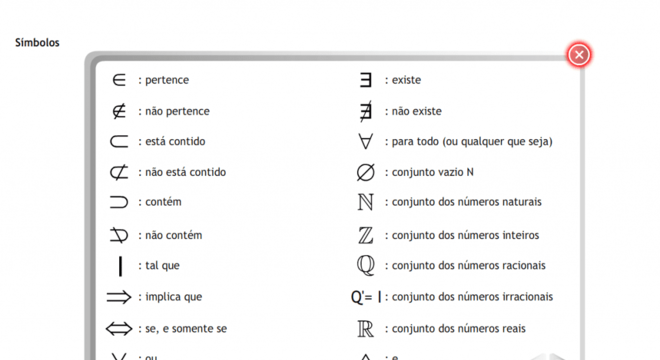Select the real numbers R symbol

click(365, 328)
